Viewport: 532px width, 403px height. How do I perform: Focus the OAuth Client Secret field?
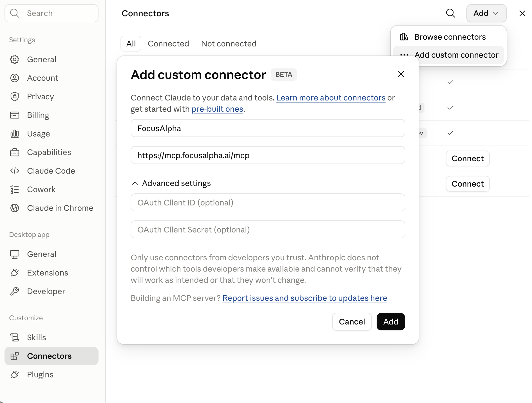coord(268,229)
